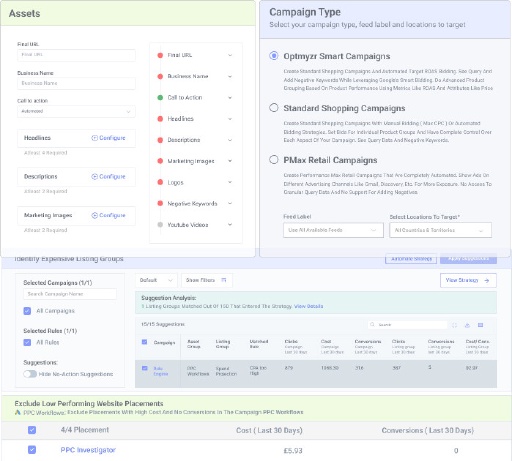This screenshot has height=461, width=512.
Task: Uncheck the All Campaigns checkbox
Action: [x=27, y=311]
